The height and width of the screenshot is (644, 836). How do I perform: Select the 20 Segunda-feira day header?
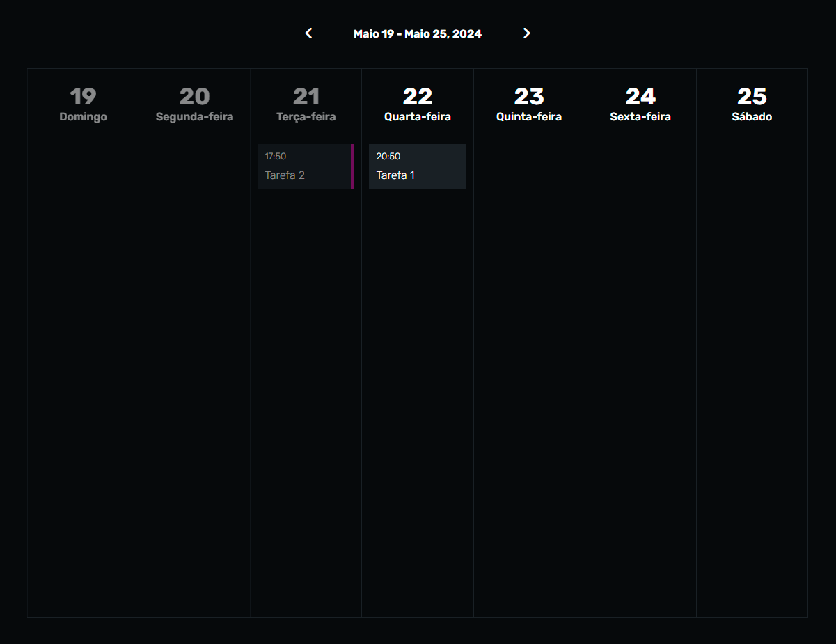click(x=195, y=104)
